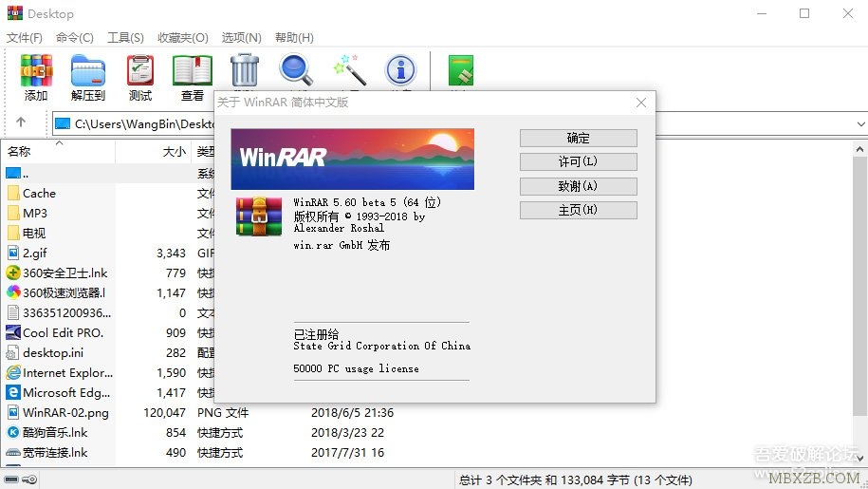The height and width of the screenshot is (489, 868).
Task: Click the Add (添加) toolbar icon
Action: point(37,70)
